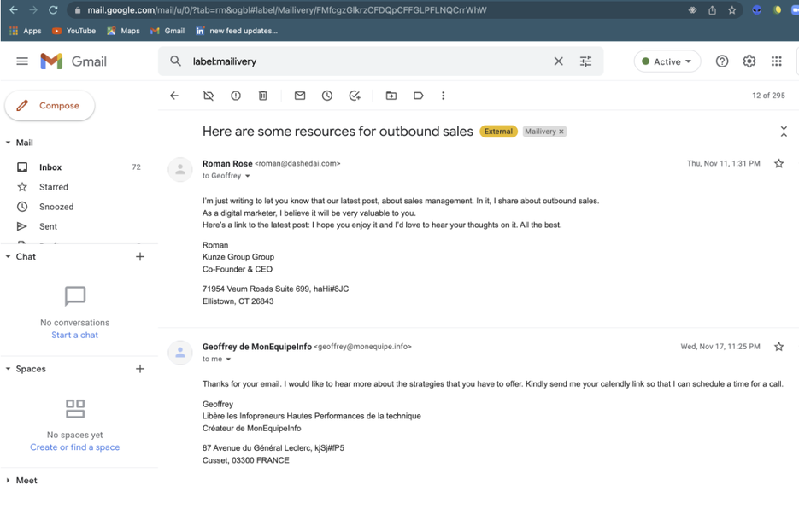Image resolution: width=799 pixels, height=532 pixels.
Task: Star Geoffrey de MonEquipeInfo's reply
Action: [778, 346]
